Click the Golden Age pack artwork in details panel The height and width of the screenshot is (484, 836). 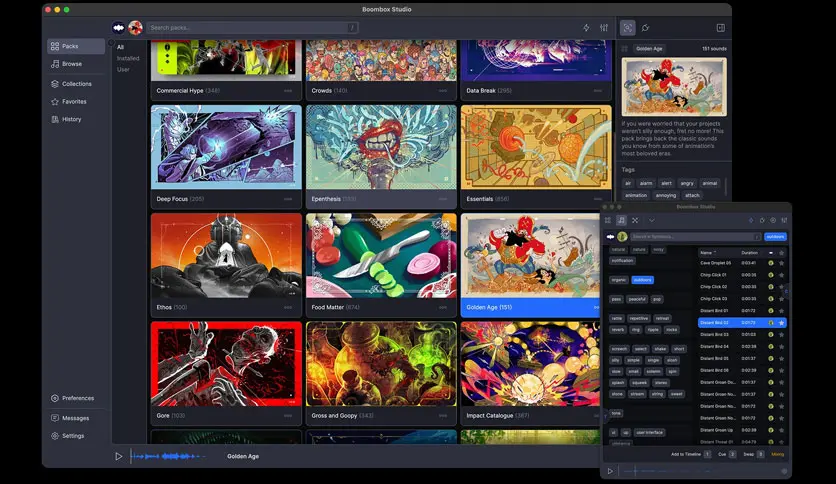674,87
